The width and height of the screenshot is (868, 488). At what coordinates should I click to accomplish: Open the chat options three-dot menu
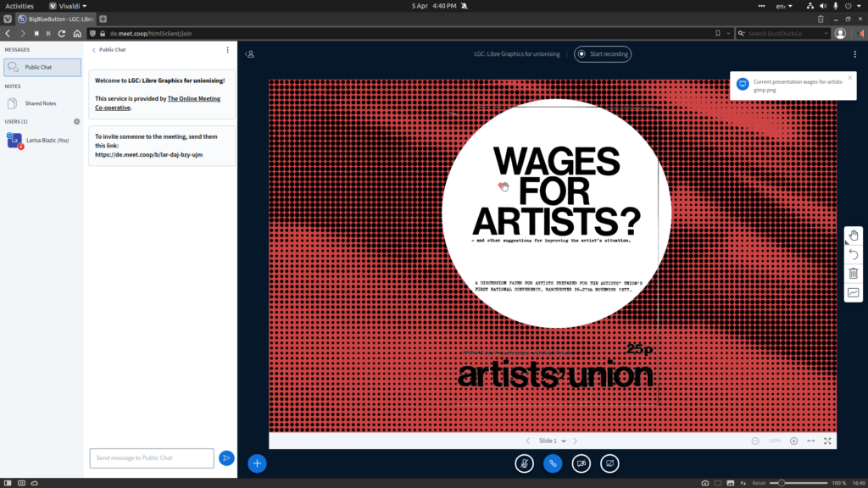click(x=227, y=50)
